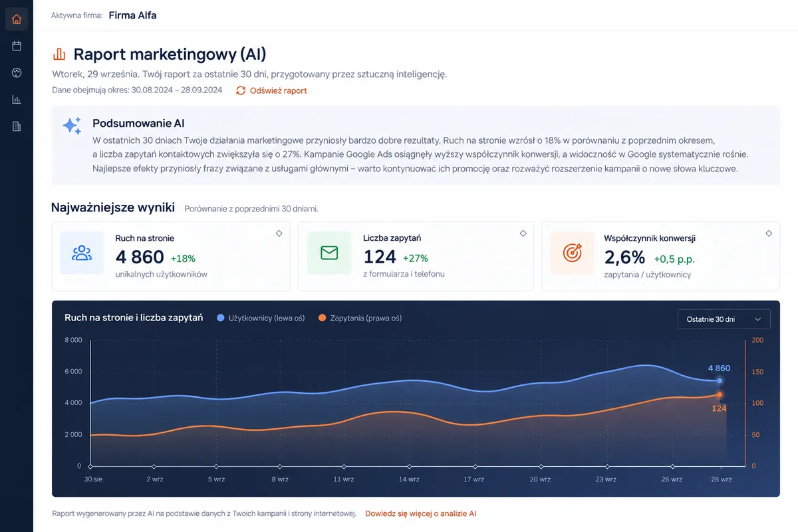
Task: Click the users icon in Ruch na stronie card
Action: (x=82, y=253)
